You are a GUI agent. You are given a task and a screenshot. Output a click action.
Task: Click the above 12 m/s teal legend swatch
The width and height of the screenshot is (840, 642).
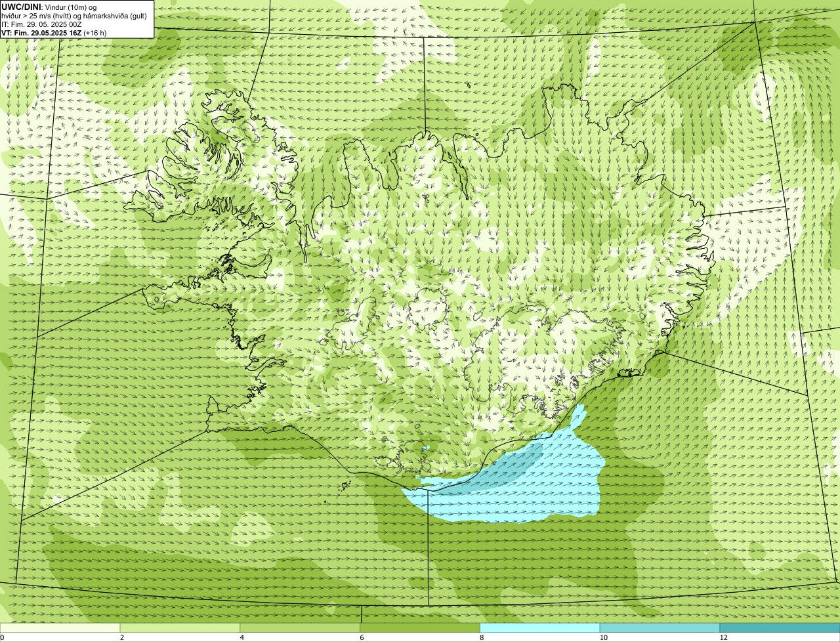tap(780, 628)
